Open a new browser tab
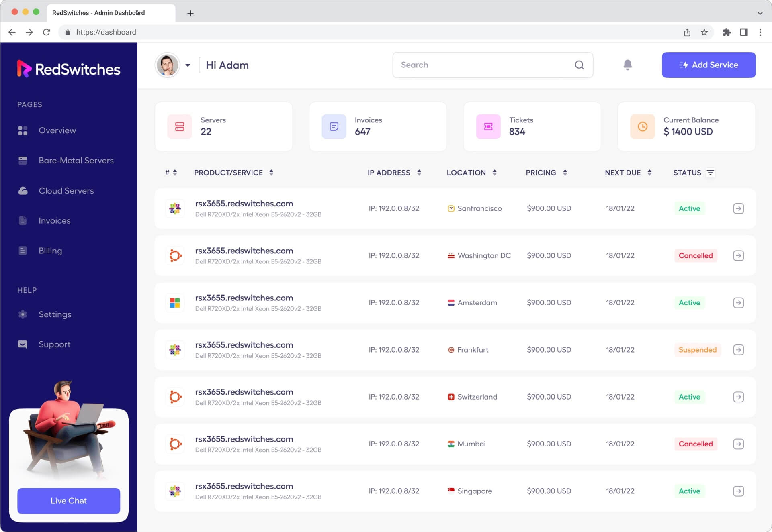Viewport: 772px width, 532px height. point(190,13)
